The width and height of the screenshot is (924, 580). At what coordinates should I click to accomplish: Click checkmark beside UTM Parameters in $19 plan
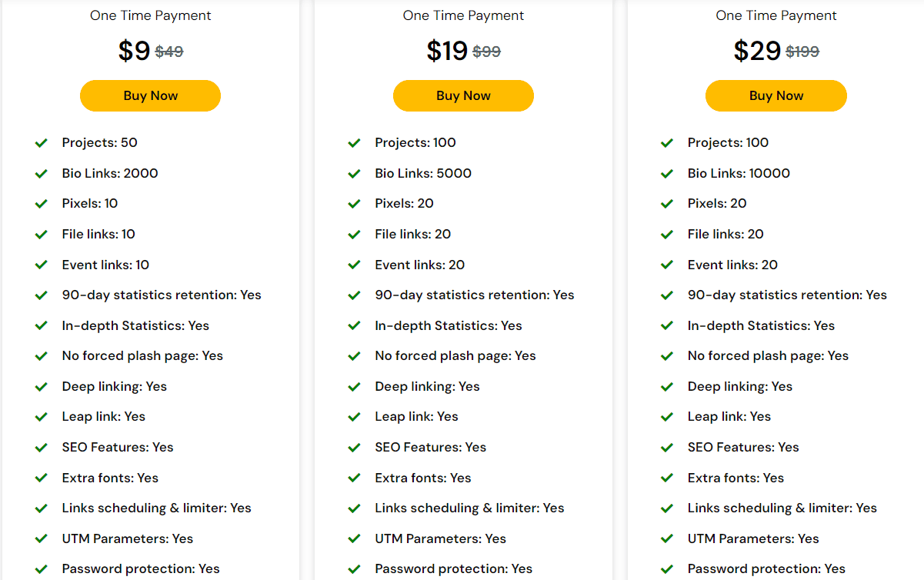[354, 538]
